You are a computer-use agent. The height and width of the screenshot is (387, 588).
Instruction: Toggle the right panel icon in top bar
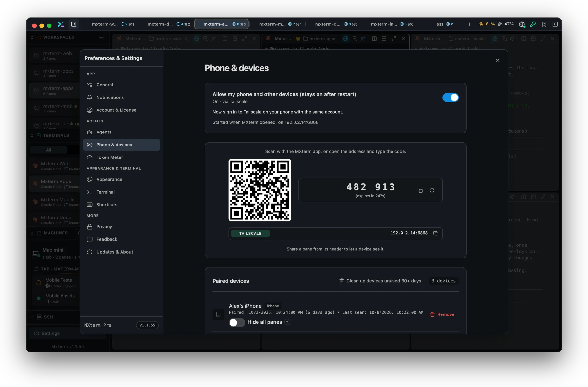pyautogui.click(x=555, y=24)
